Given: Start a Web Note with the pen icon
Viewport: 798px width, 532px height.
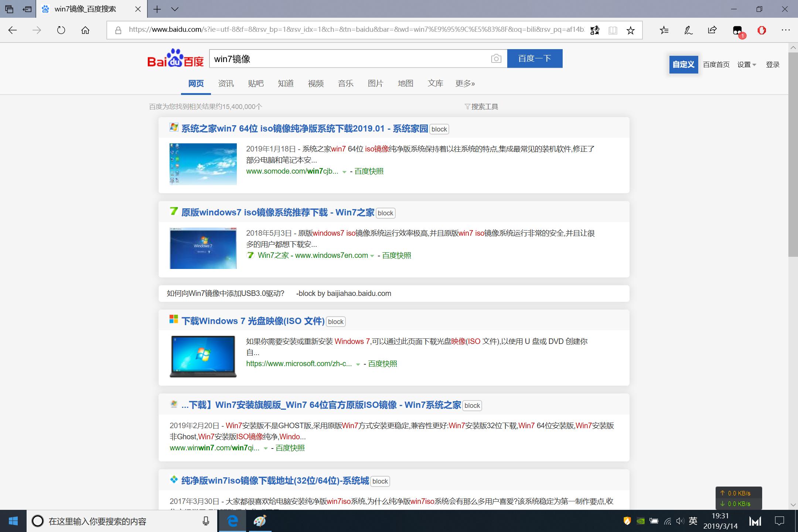Looking at the screenshot, I should [687, 30].
